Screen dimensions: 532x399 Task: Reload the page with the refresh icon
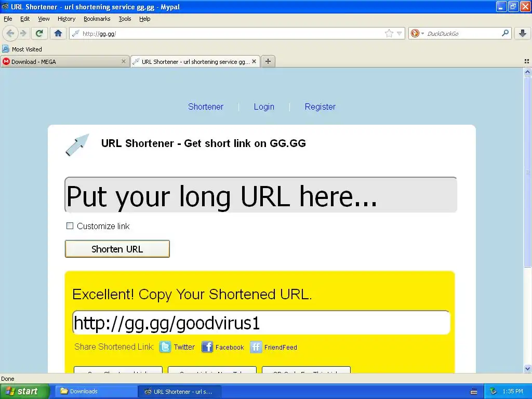point(39,33)
